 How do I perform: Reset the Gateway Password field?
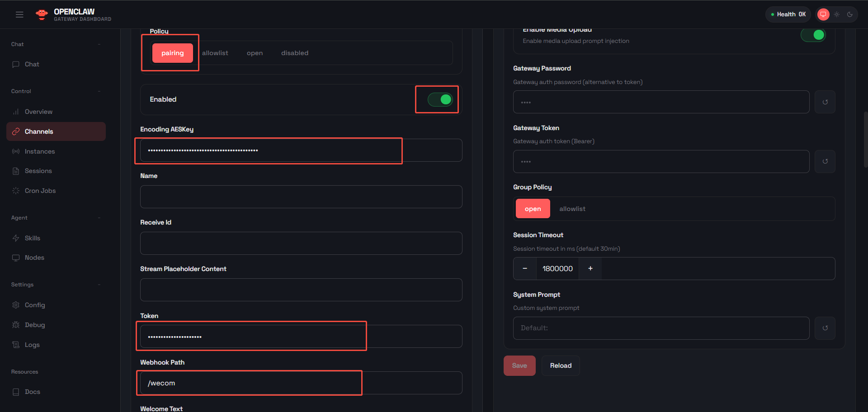pos(825,102)
